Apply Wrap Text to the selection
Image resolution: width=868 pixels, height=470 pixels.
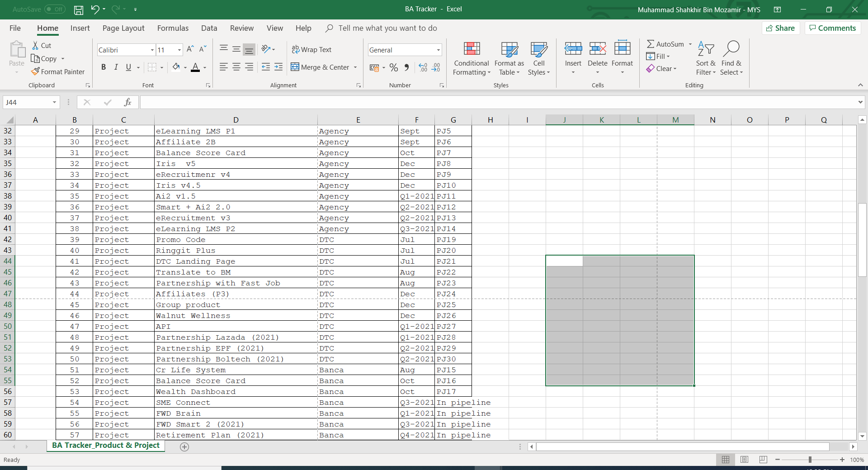[311, 49]
